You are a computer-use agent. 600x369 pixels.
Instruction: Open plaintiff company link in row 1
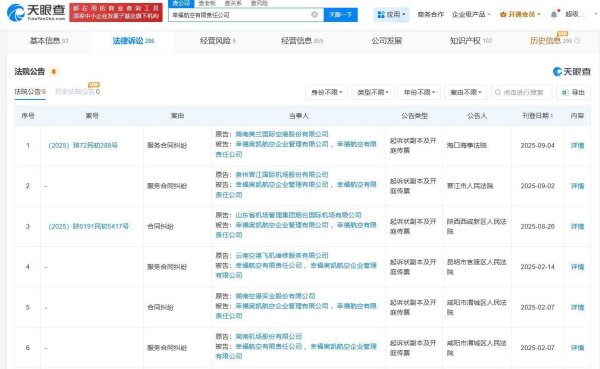click(282, 134)
